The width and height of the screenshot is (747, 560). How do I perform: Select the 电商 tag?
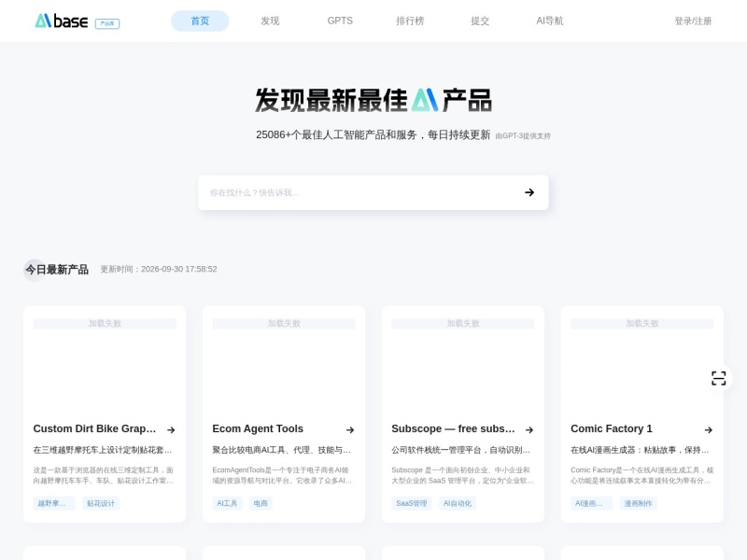coord(261,503)
